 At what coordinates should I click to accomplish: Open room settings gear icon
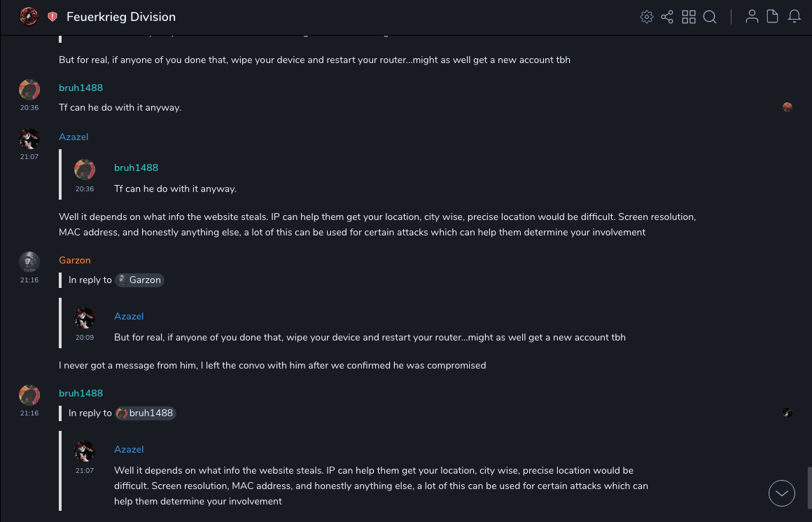point(647,17)
